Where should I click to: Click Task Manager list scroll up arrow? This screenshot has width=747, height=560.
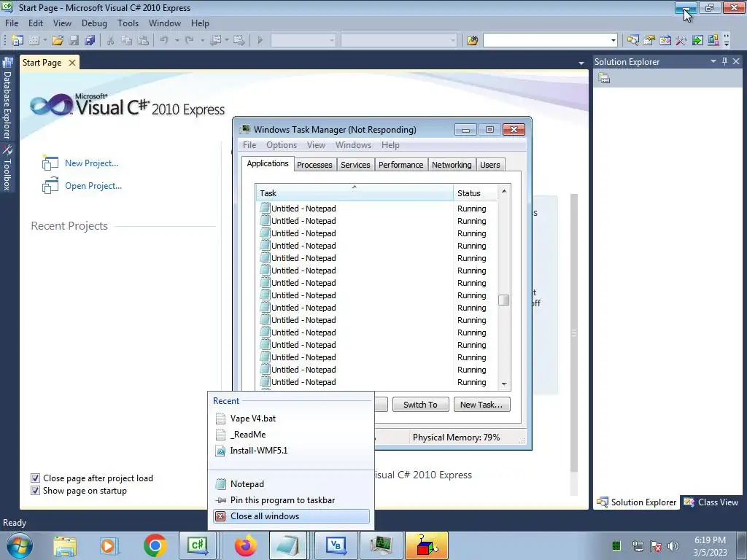point(504,191)
